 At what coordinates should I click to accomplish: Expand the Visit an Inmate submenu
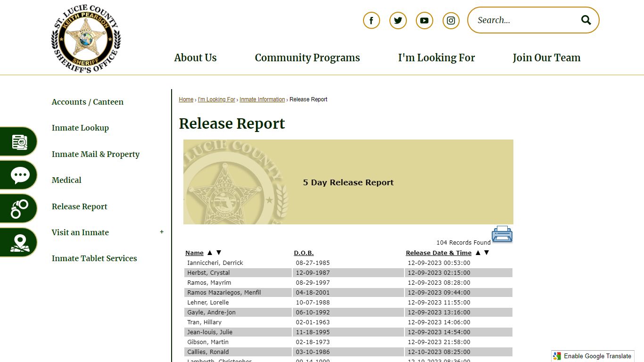(x=162, y=232)
